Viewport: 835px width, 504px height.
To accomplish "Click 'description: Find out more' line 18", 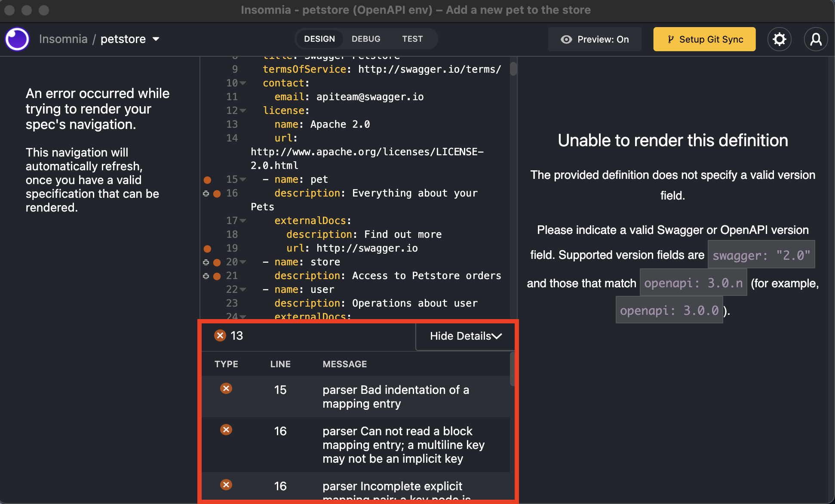I will point(364,234).
